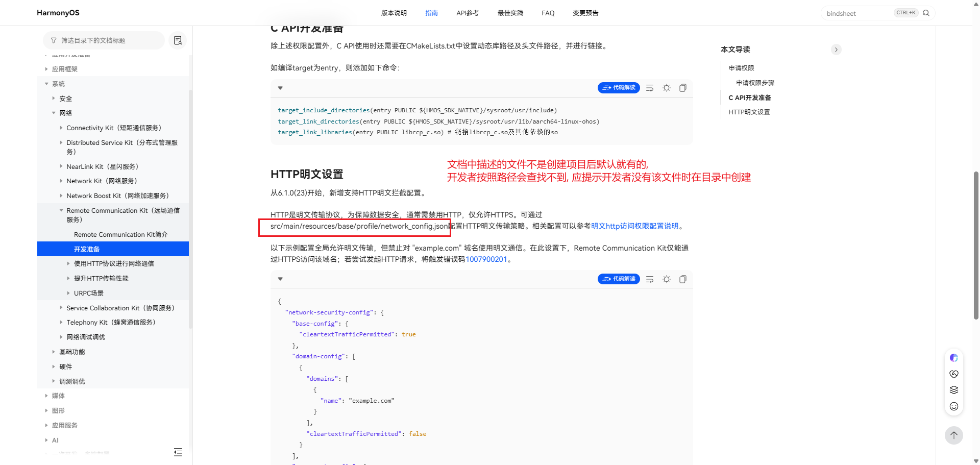
Task: Click the 筛选目录下的文档标题 filter field
Action: (x=104, y=40)
